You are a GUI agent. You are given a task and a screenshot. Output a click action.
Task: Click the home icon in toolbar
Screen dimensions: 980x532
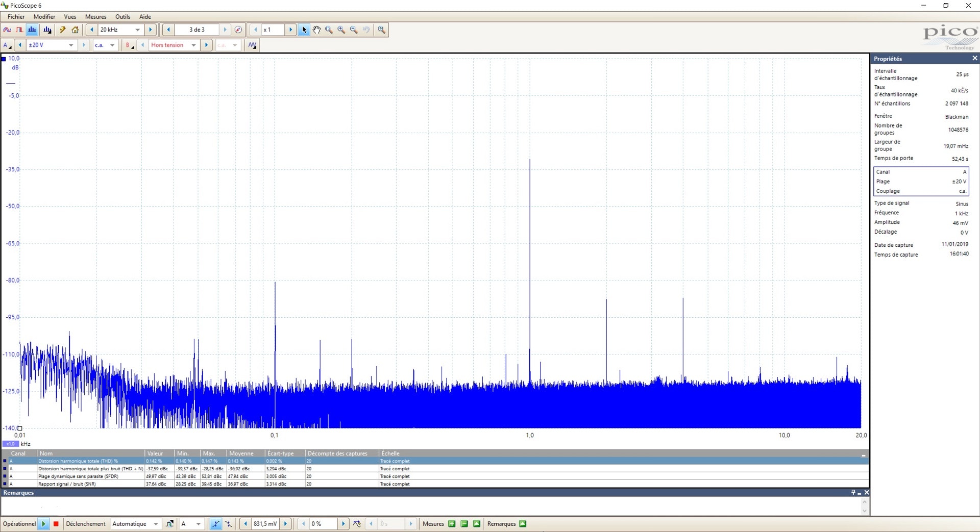[75, 30]
